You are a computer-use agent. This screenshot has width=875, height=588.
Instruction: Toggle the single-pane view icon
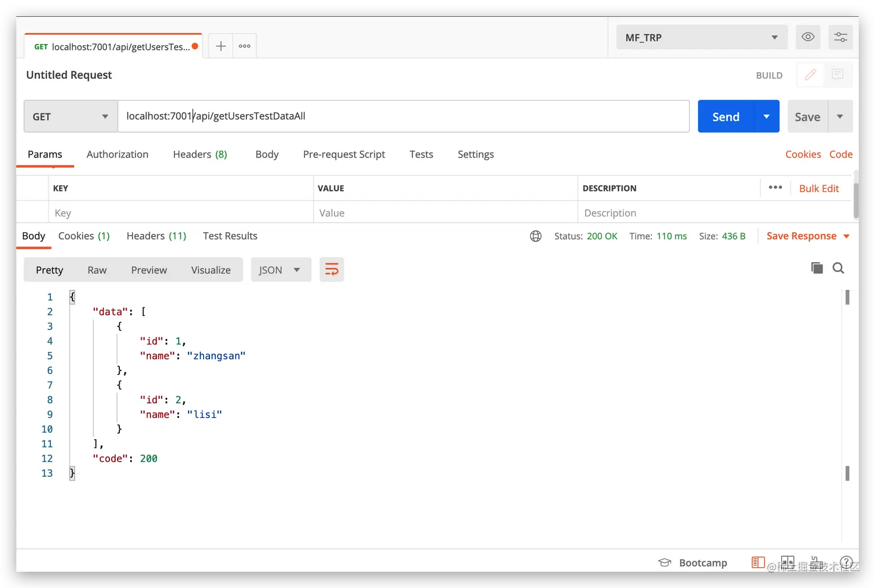(x=758, y=562)
